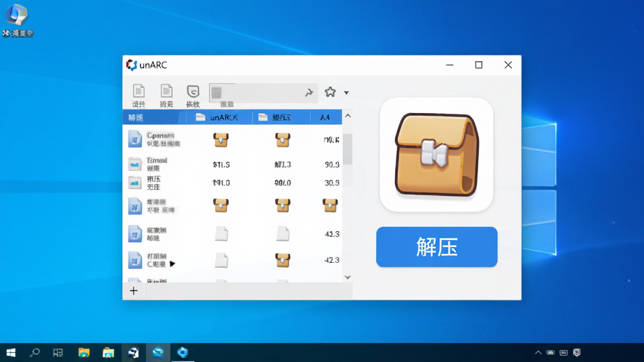Viewport: 644px width, 362px height.
Task: Click the black play arrow beside the file name
Action: pos(172,264)
